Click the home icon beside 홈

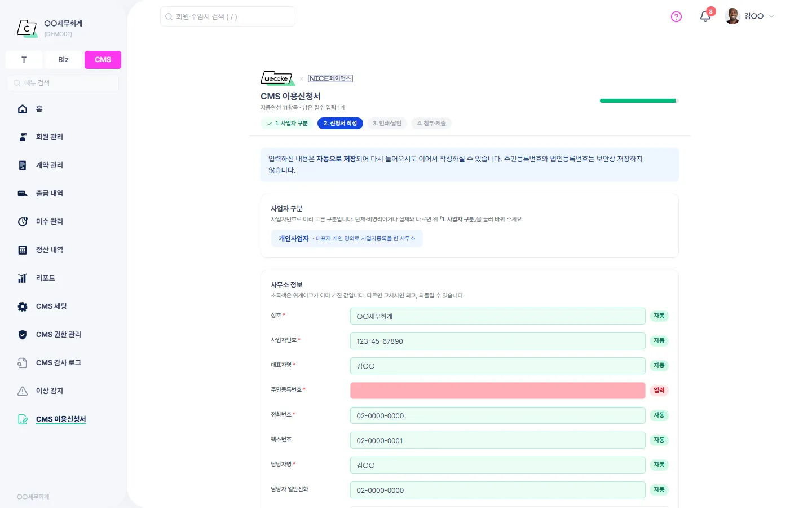tap(23, 109)
